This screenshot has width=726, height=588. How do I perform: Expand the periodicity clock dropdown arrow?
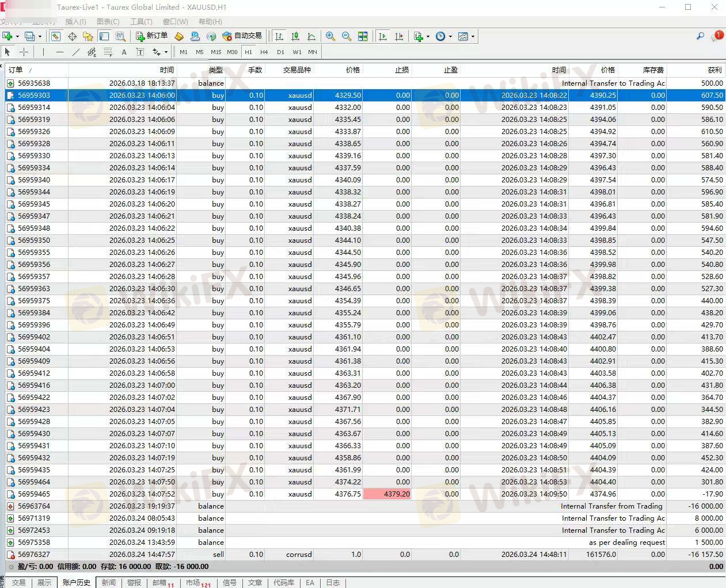point(450,37)
